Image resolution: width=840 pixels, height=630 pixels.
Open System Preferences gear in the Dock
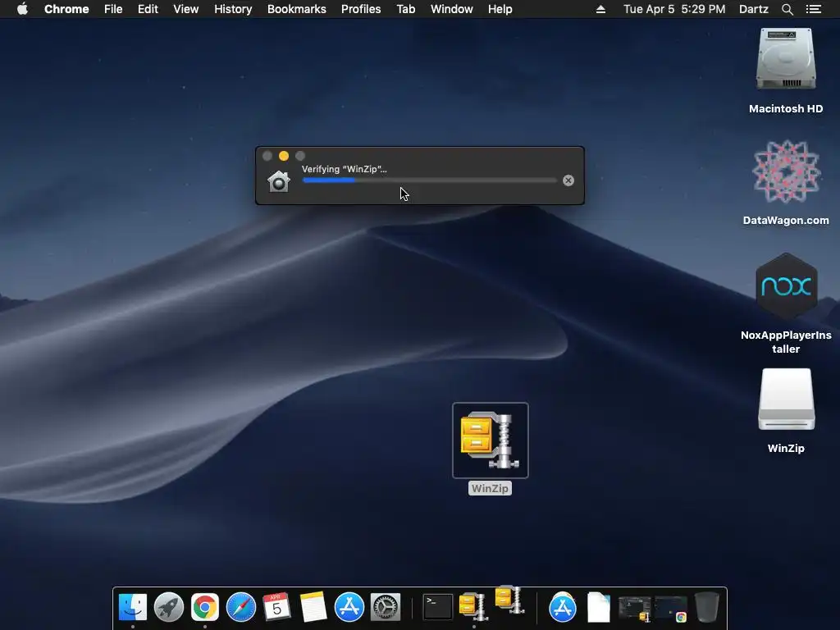[x=386, y=607]
